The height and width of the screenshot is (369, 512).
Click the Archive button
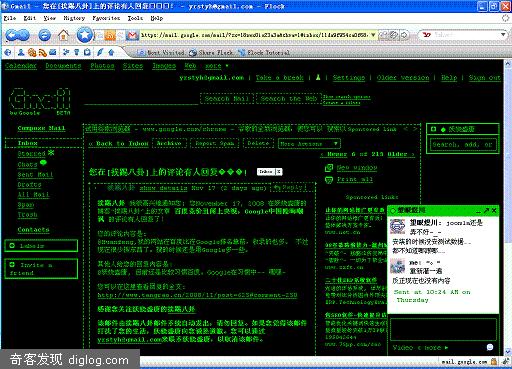point(169,143)
